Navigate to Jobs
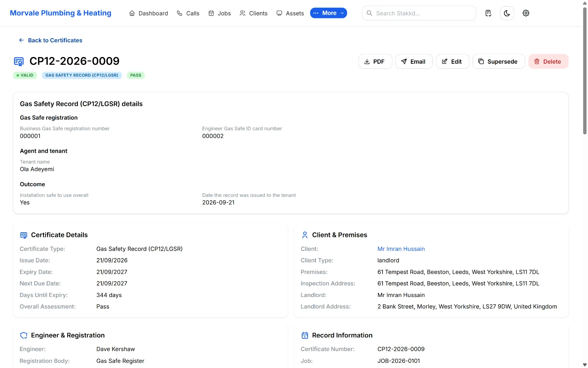The image size is (588, 368). [x=219, y=13]
